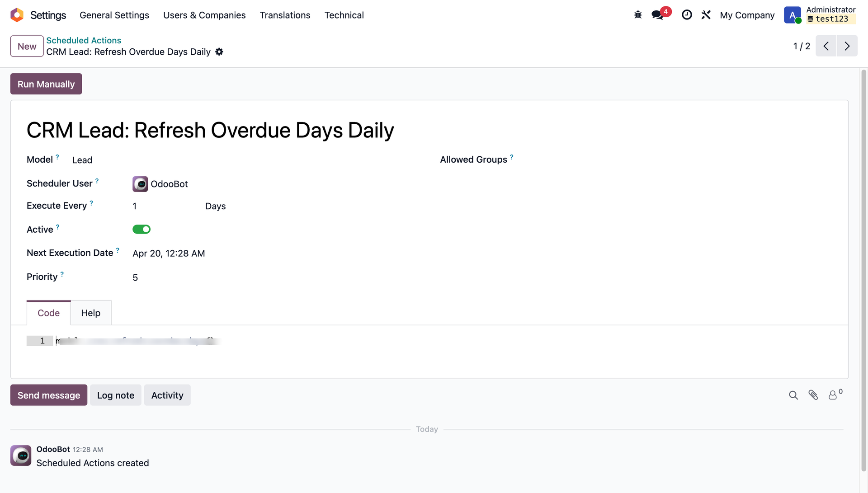Click the paperclip attachments icon
Viewport: 868px width, 493px height.
click(813, 395)
